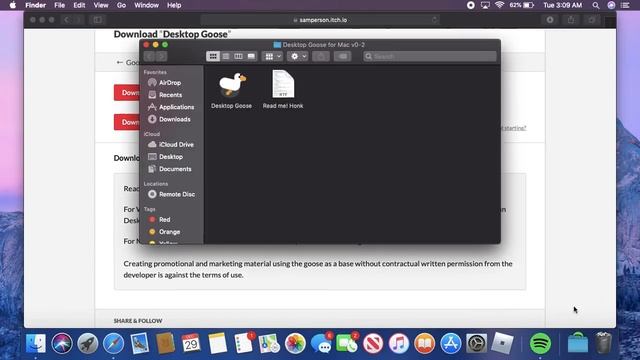Open App Store from the Dock
Image resolution: width=640 pixels, height=360 pixels.
point(451,343)
